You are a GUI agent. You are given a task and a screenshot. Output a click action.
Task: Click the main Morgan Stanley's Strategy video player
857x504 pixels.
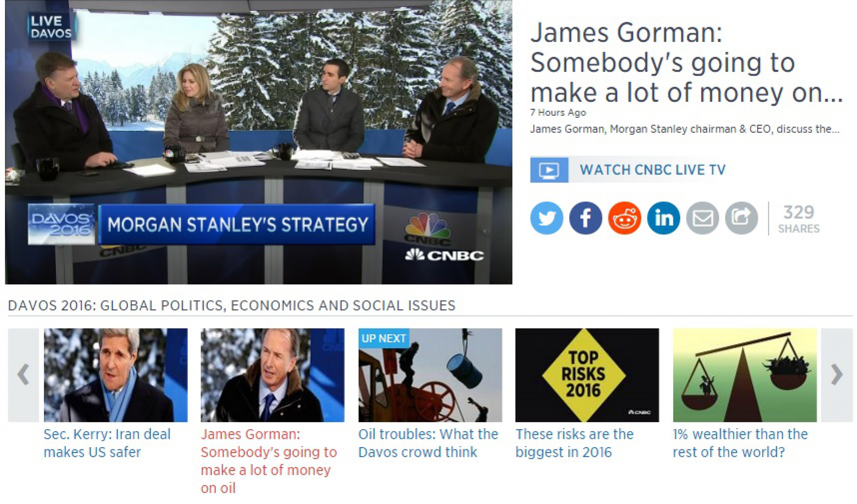(x=259, y=142)
